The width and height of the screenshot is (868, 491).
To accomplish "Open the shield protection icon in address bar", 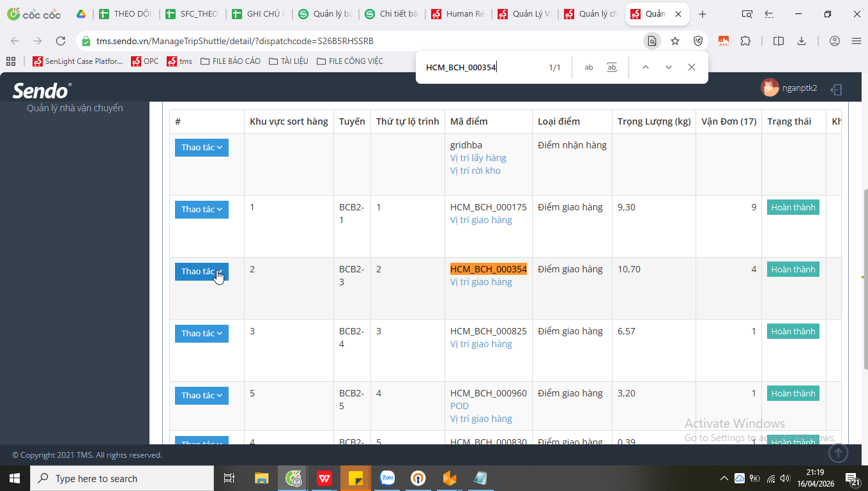I will tap(698, 41).
